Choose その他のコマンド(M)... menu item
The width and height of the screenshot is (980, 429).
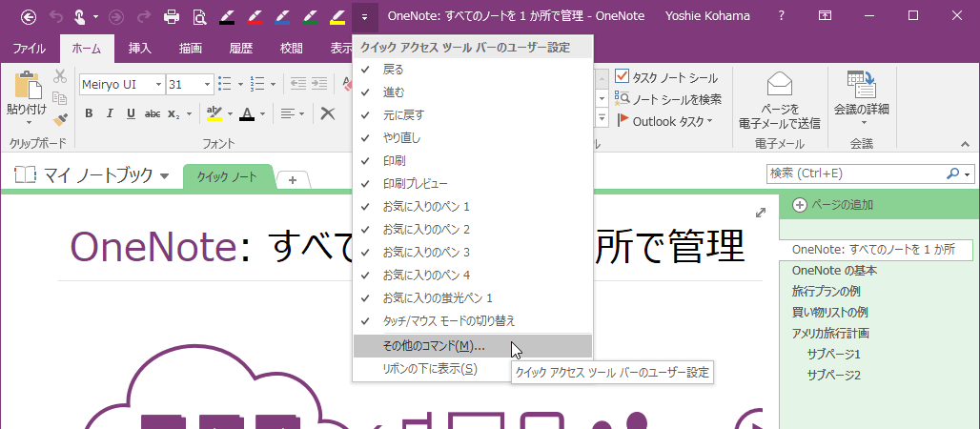pyautogui.click(x=473, y=346)
